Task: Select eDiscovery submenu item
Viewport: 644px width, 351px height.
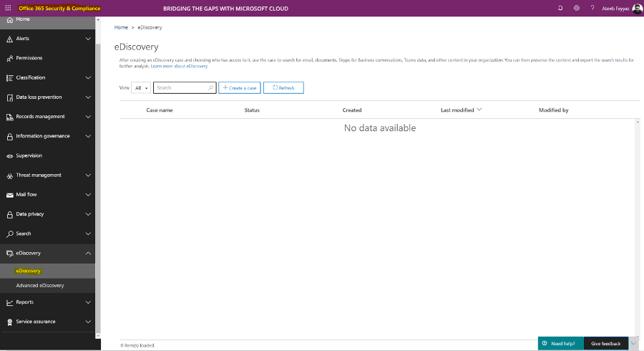Action: click(x=48, y=271)
